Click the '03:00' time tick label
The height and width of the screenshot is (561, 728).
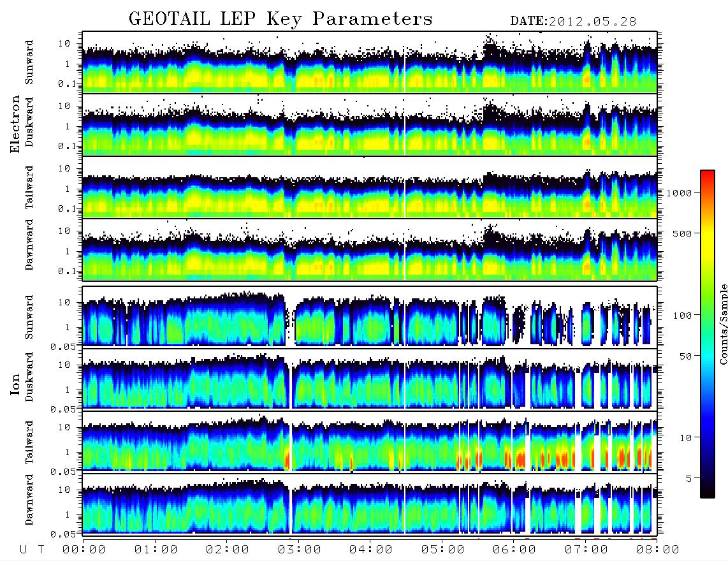tap(300, 550)
